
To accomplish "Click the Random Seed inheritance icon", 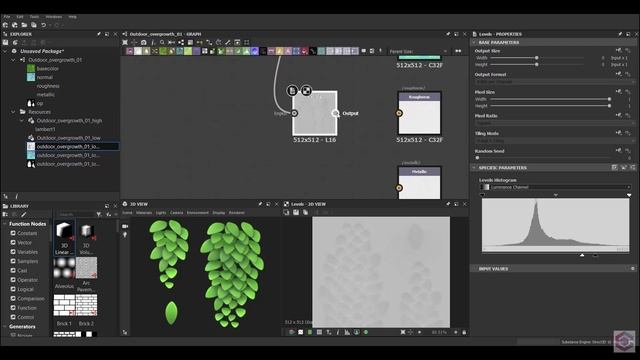I will pos(619,151).
